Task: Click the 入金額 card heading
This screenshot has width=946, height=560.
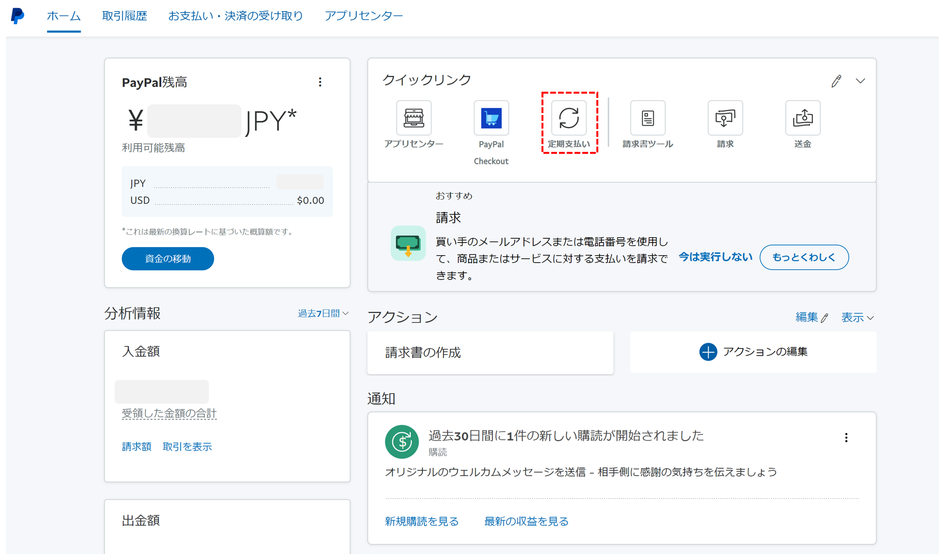Action: point(141,351)
